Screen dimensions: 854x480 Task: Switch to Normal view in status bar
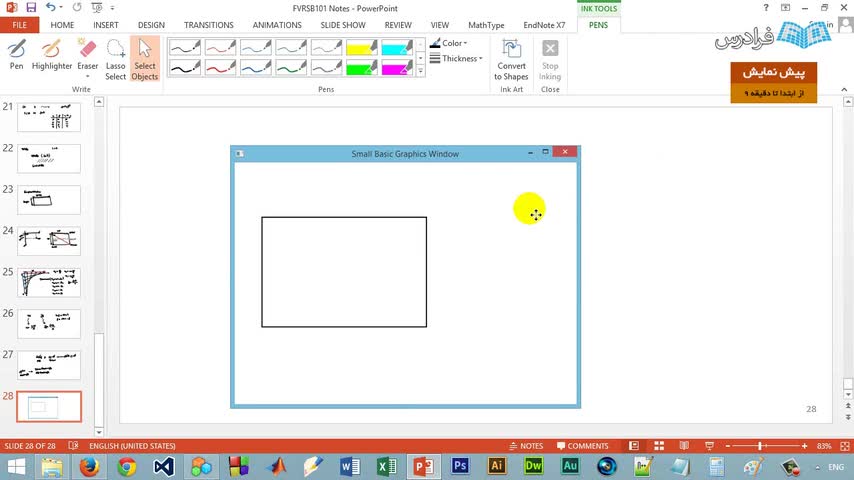[x=634, y=446]
